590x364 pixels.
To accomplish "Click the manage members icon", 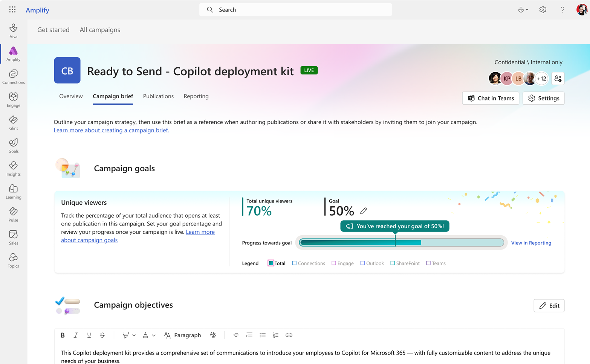I will click(x=558, y=78).
